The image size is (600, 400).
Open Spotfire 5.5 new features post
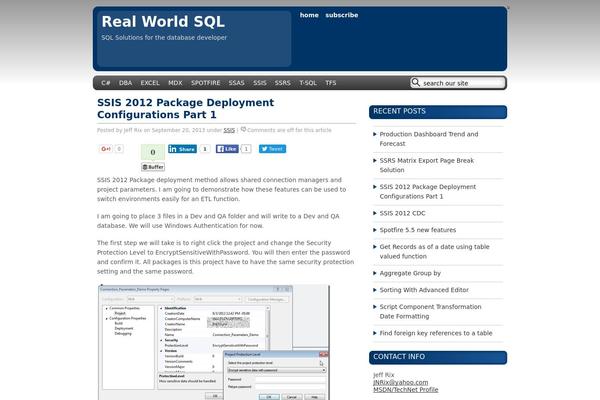point(418,230)
